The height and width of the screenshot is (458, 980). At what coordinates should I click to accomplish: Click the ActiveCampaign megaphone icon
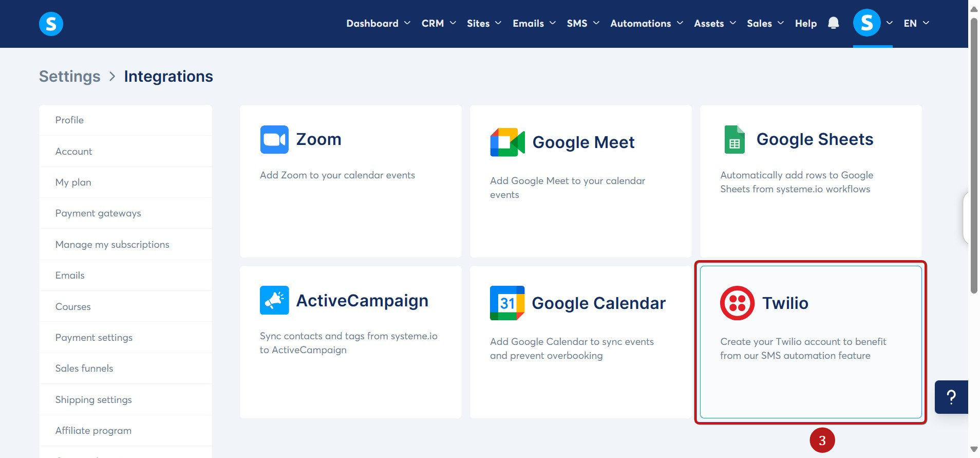[x=274, y=300]
